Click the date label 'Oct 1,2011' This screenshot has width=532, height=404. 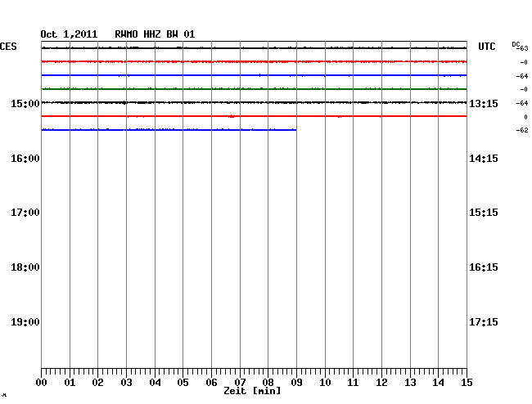click(x=69, y=34)
